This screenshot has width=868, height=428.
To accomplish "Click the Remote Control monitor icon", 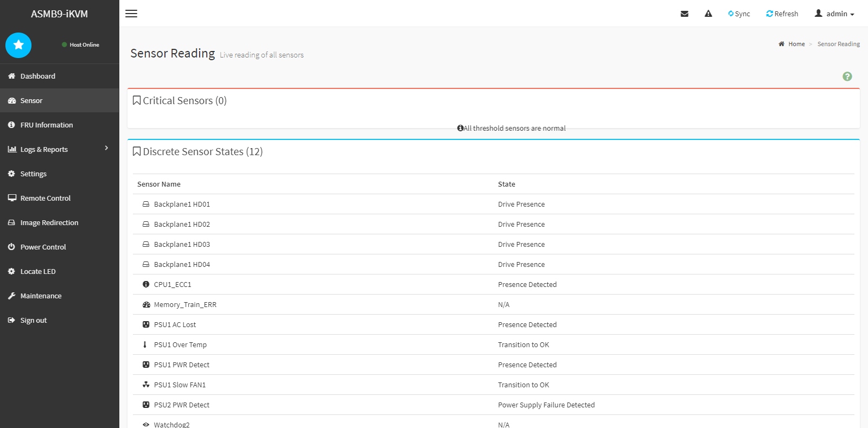I will pos(11,198).
